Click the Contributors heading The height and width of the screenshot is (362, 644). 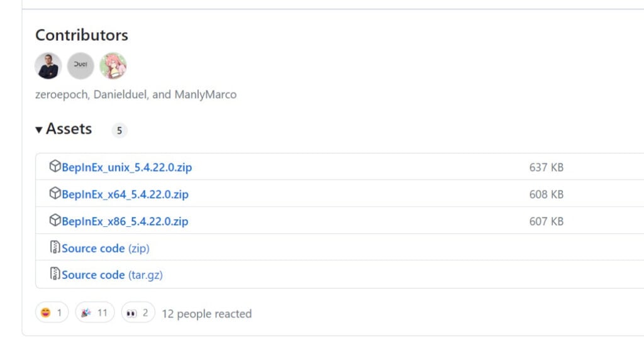point(82,35)
